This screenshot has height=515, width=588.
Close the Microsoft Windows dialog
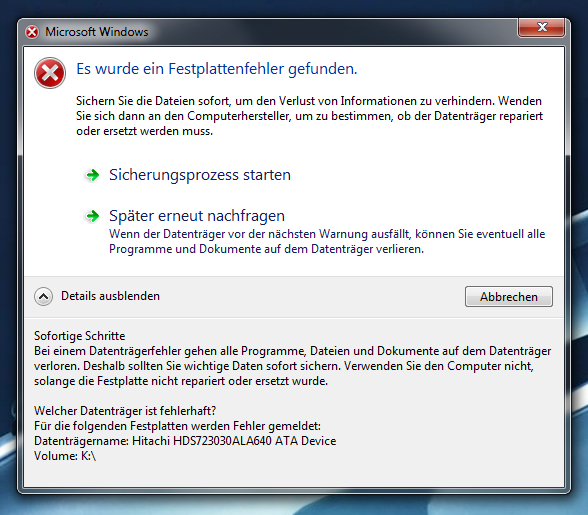pyautogui.click(x=542, y=27)
